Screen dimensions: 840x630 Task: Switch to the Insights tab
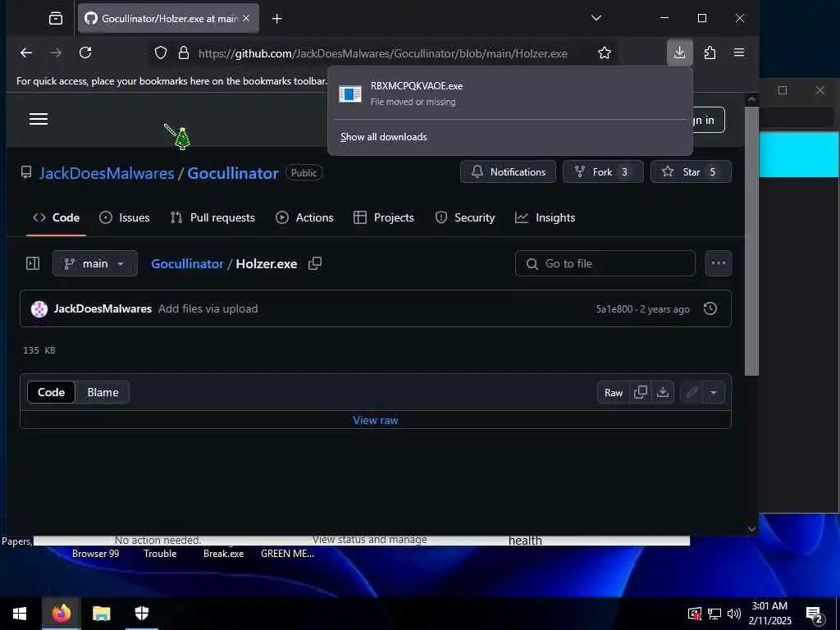pos(545,217)
